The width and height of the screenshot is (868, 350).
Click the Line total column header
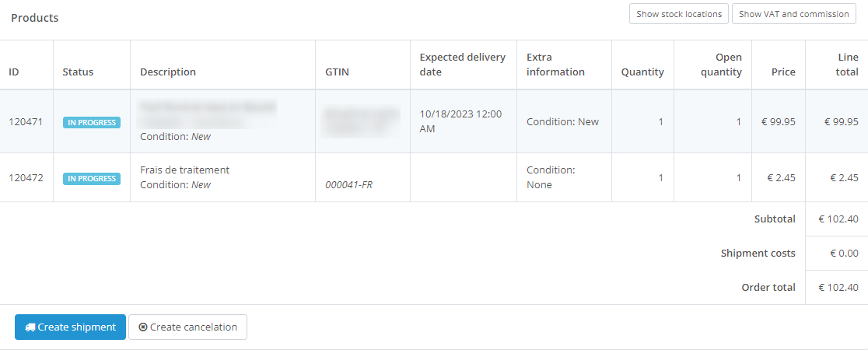point(843,65)
